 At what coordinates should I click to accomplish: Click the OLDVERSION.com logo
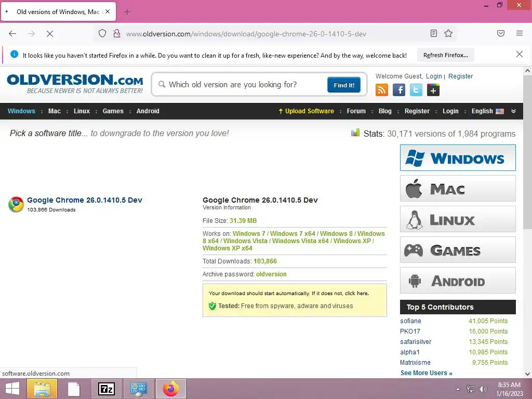click(x=75, y=84)
